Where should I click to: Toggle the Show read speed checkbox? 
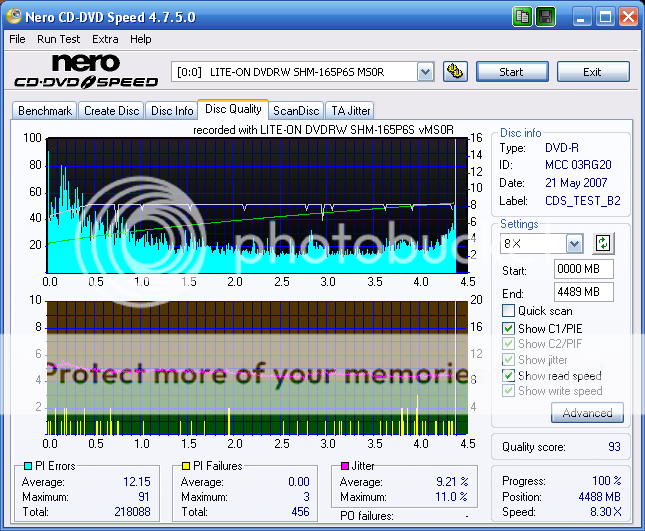[x=509, y=376]
